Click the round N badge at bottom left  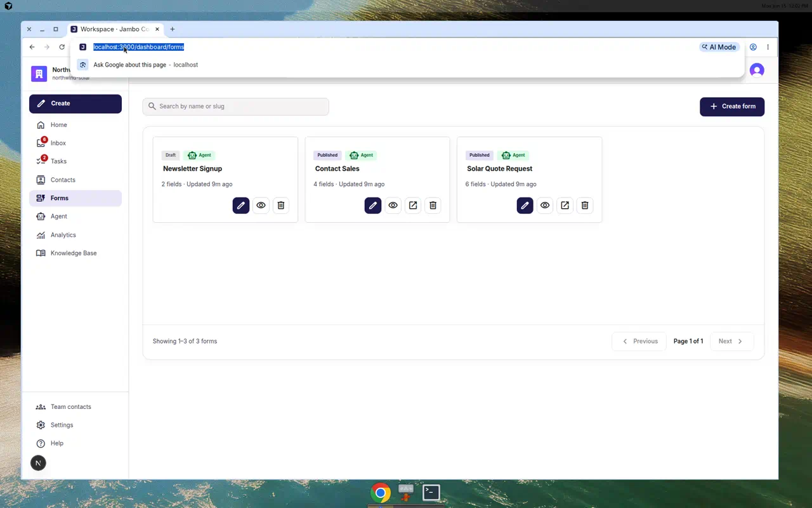point(38,463)
